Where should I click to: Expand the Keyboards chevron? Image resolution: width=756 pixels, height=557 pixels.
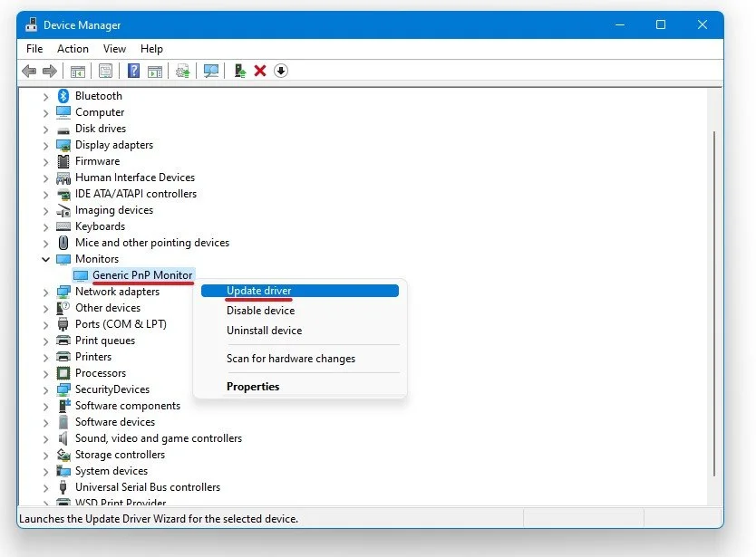(x=45, y=227)
